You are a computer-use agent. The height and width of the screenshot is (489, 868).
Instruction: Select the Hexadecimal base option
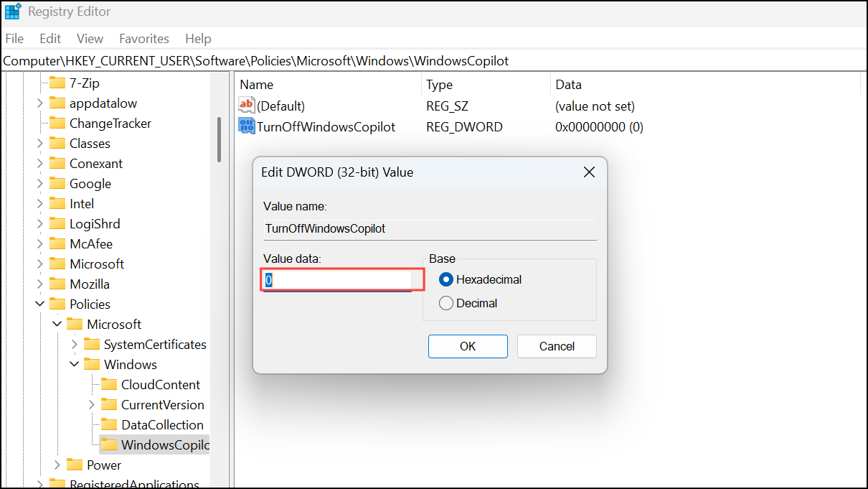click(x=481, y=279)
